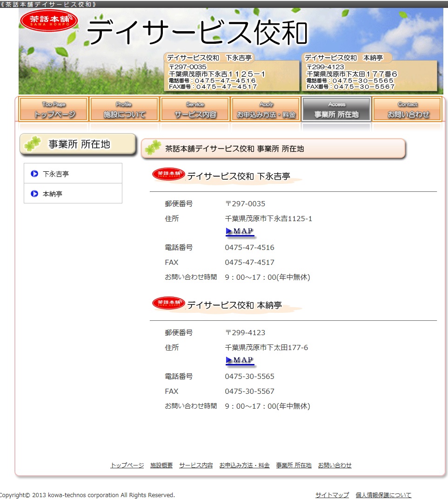Open MAP link for 下永吉1125-1 address

point(240,231)
